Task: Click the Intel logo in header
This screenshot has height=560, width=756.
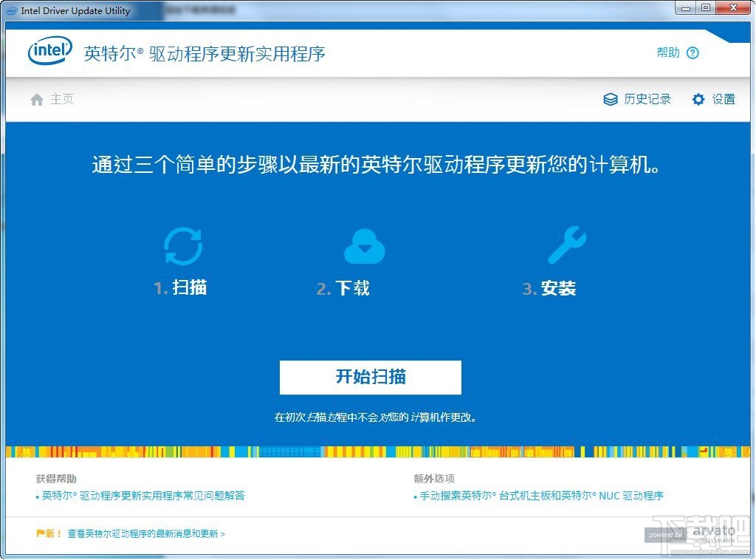Action: click(x=50, y=51)
